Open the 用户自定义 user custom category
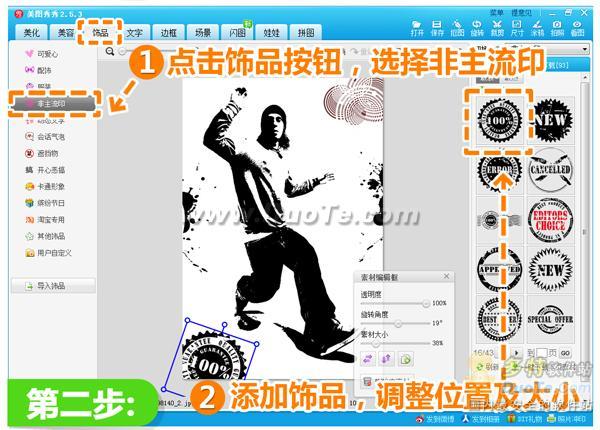600x430 pixels. [x=48, y=253]
